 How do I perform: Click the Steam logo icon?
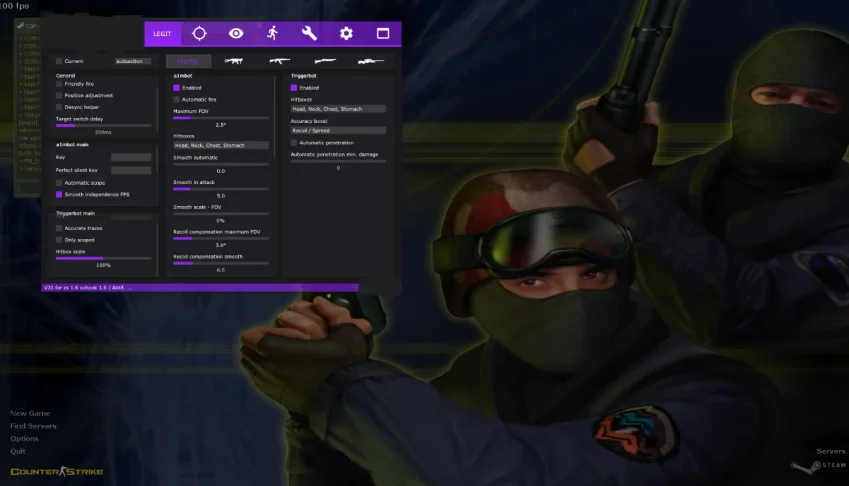coord(806,467)
